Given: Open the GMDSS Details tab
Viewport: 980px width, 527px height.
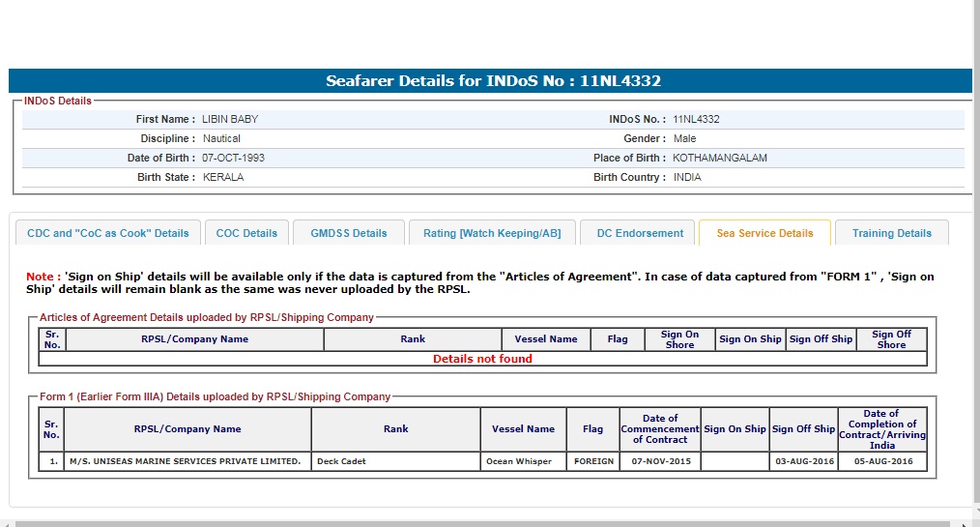Looking at the screenshot, I should (349, 233).
